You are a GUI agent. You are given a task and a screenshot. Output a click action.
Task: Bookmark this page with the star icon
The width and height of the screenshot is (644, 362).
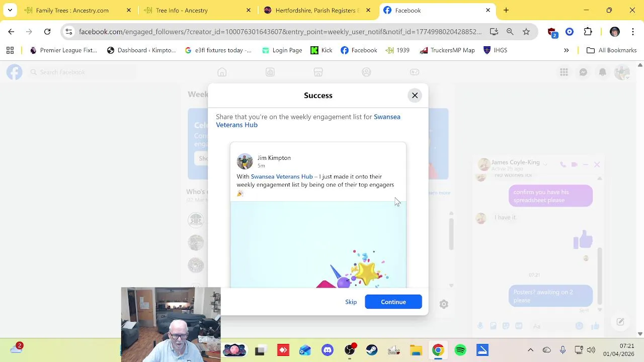[x=526, y=32]
